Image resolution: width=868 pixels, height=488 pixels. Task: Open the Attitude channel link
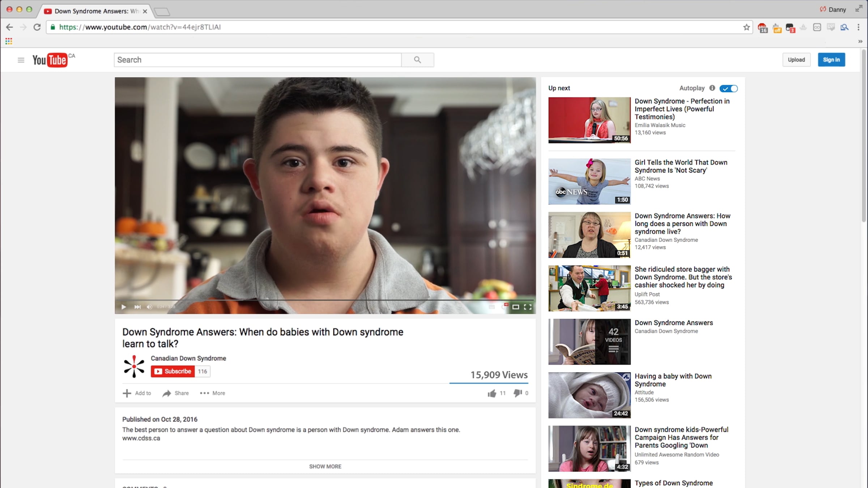(644, 393)
